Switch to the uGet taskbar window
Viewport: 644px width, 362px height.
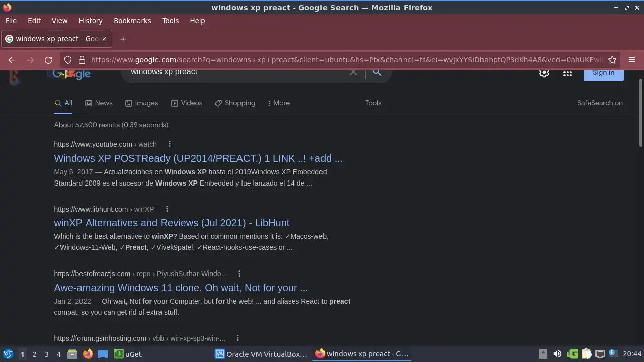128,354
